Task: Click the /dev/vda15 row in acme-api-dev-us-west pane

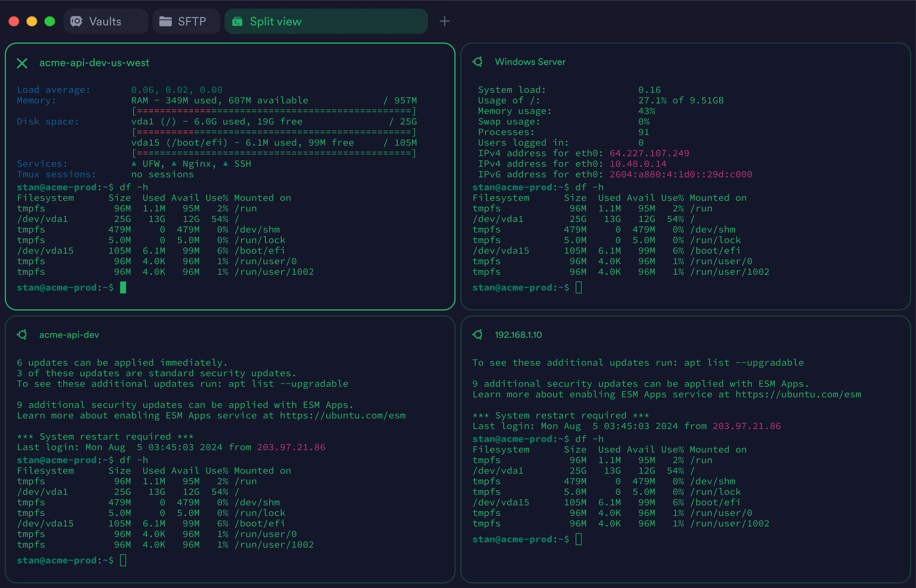Action: pos(151,251)
